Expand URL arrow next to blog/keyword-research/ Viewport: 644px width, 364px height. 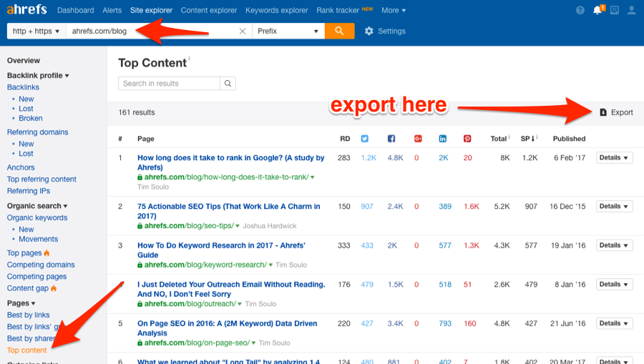coord(270,265)
